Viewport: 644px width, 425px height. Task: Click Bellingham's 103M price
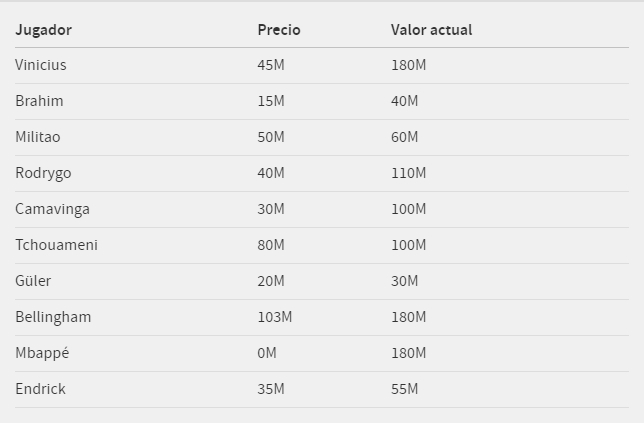275,317
